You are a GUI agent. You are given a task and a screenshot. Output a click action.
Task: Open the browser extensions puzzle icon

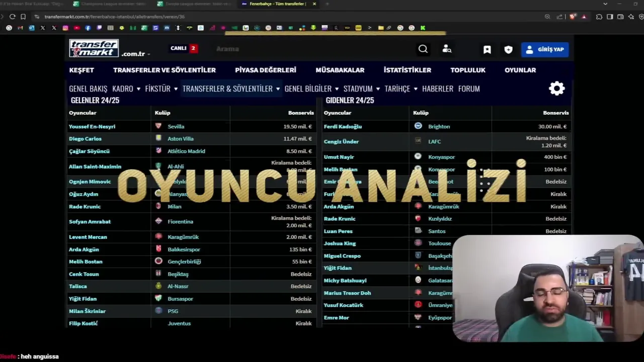[599, 17]
